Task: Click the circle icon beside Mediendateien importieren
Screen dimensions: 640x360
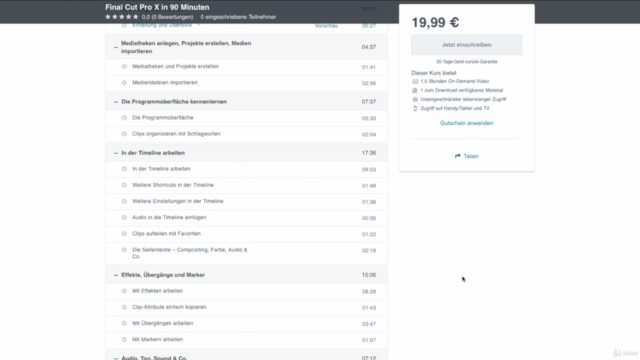Action: pos(124,82)
